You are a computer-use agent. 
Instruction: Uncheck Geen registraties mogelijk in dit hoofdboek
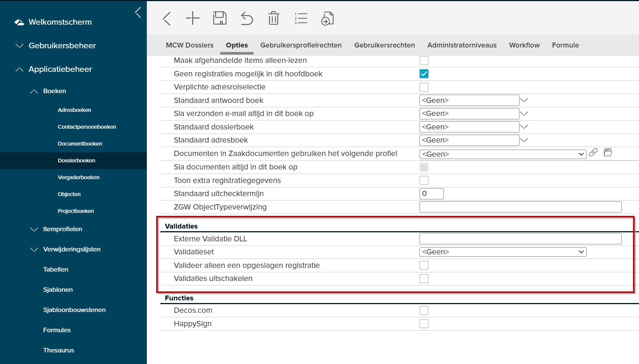pyautogui.click(x=424, y=74)
